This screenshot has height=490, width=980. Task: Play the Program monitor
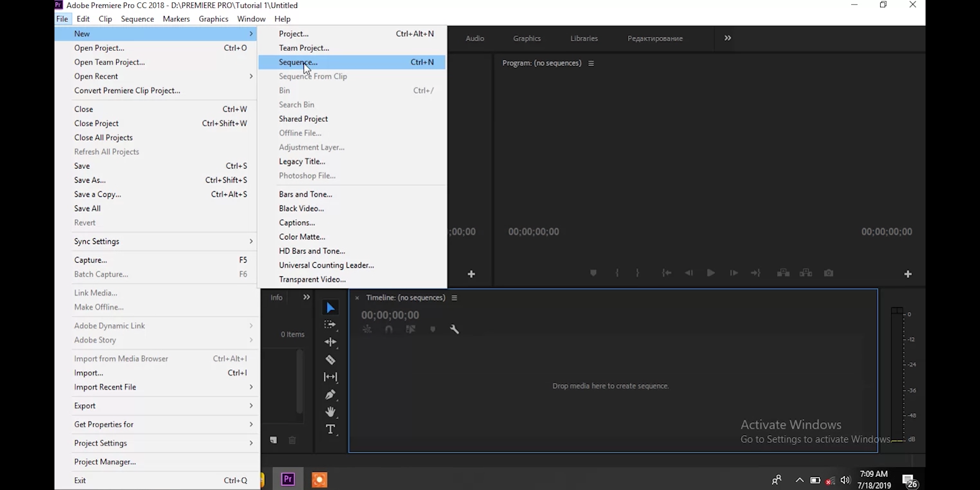tap(710, 273)
